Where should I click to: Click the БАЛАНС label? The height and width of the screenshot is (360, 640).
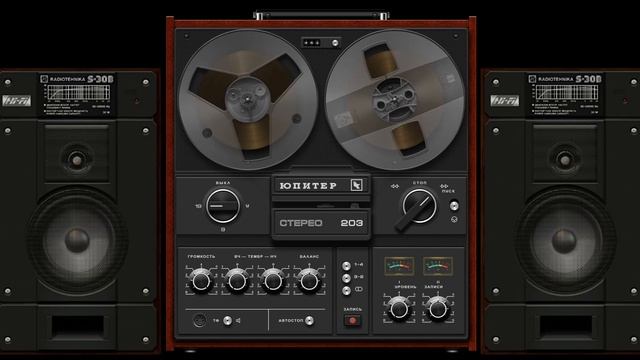[x=309, y=256]
